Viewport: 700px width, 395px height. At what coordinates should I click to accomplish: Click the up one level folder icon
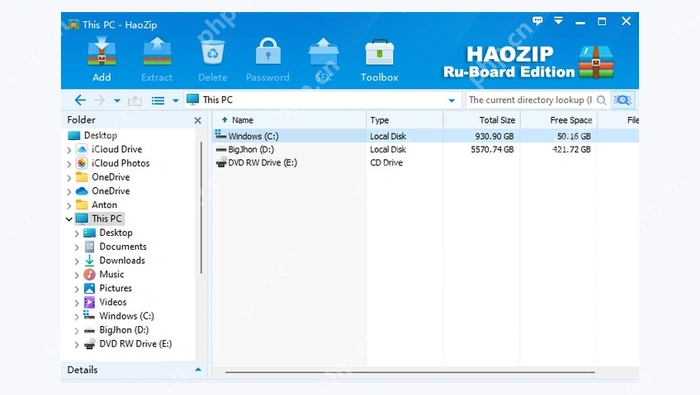click(135, 100)
